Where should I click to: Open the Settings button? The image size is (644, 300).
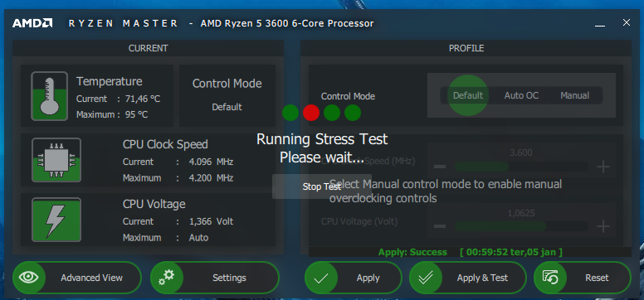point(214,278)
